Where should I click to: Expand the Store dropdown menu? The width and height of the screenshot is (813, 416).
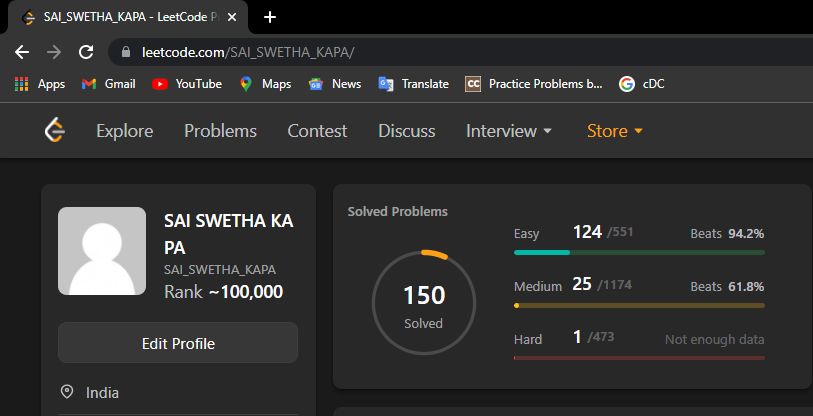(x=615, y=131)
